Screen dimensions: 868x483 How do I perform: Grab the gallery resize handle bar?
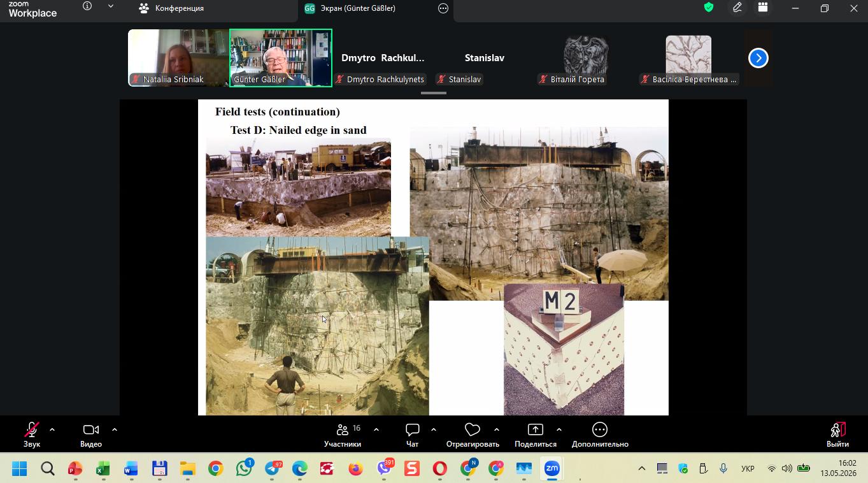click(434, 93)
